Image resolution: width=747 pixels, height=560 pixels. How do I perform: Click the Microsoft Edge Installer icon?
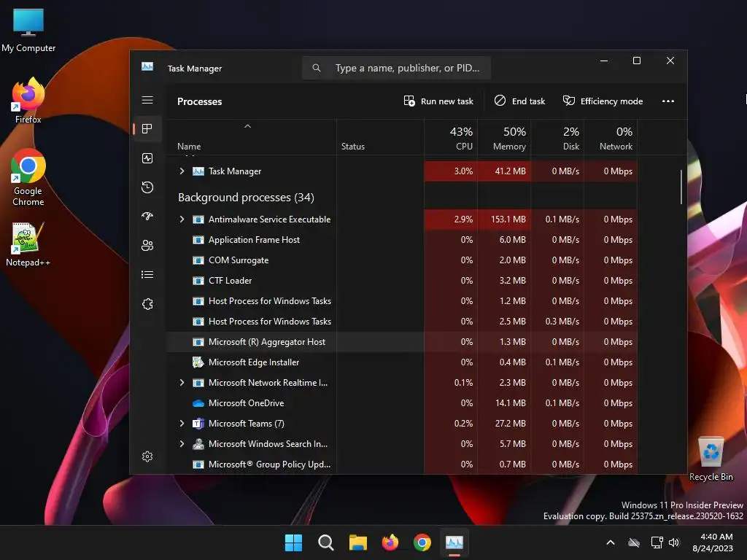tap(198, 362)
